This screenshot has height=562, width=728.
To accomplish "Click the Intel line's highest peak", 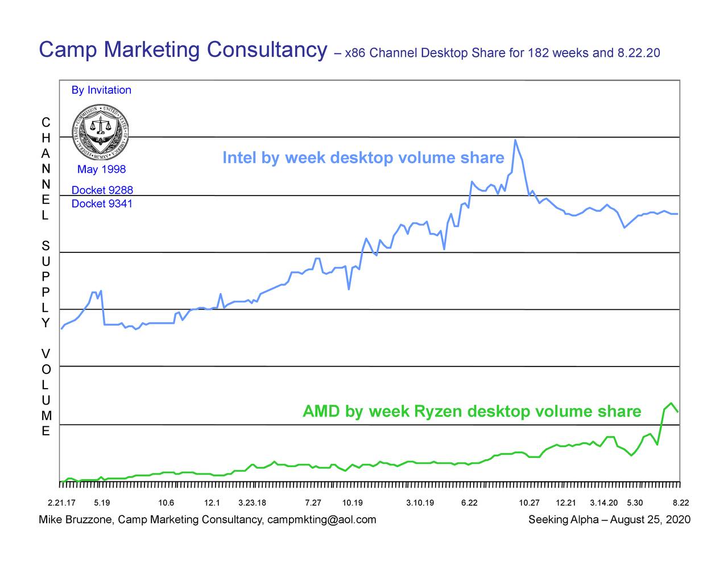I will coord(515,139).
